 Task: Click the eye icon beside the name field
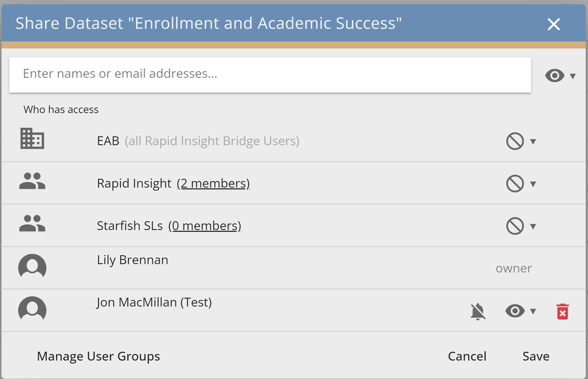[554, 75]
